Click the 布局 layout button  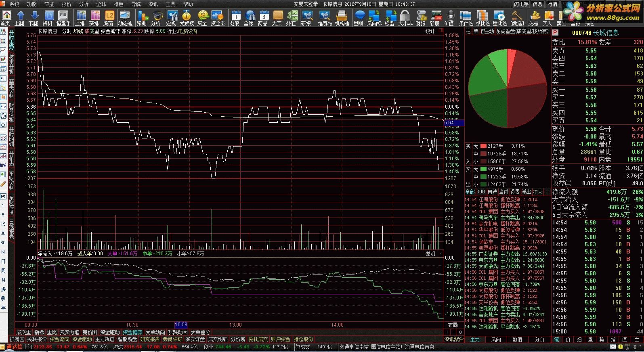(453, 325)
